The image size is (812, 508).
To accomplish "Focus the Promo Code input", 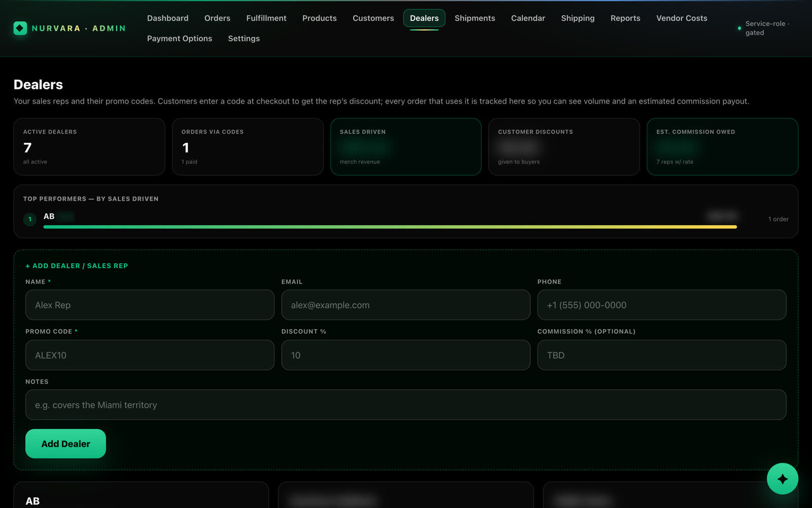I will click(x=150, y=355).
